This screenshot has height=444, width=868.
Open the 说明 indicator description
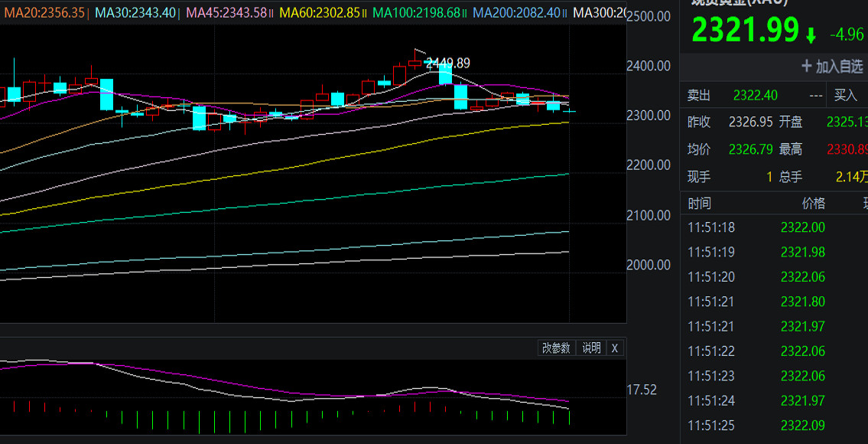coord(591,348)
